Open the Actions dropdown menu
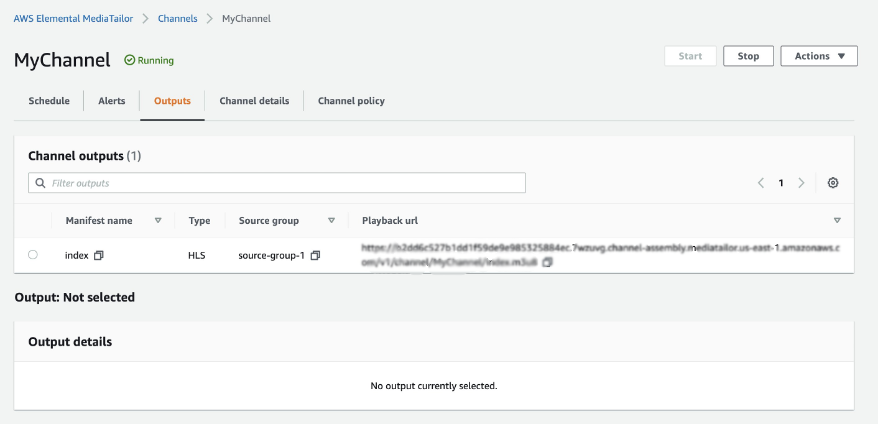This screenshot has width=879, height=424. (x=819, y=56)
